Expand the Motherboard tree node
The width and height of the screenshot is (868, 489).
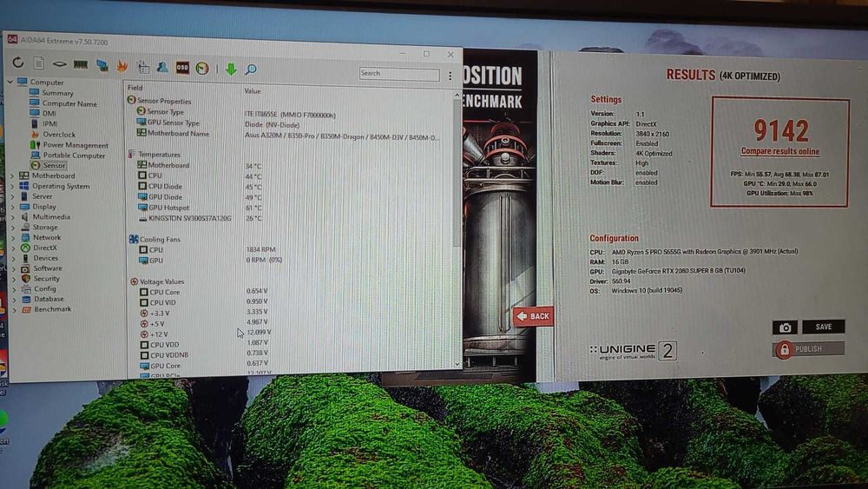click(x=13, y=175)
